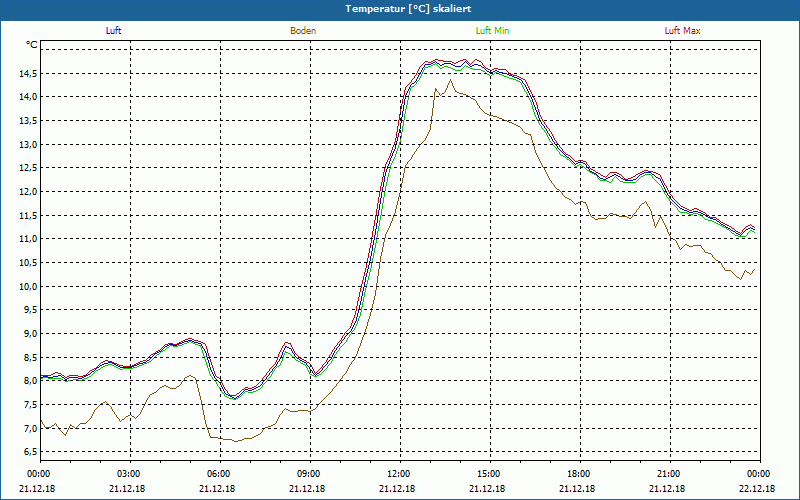Click the '10,5' y-axis value
This screenshot has height=500, width=800.
pyautogui.click(x=28, y=263)
